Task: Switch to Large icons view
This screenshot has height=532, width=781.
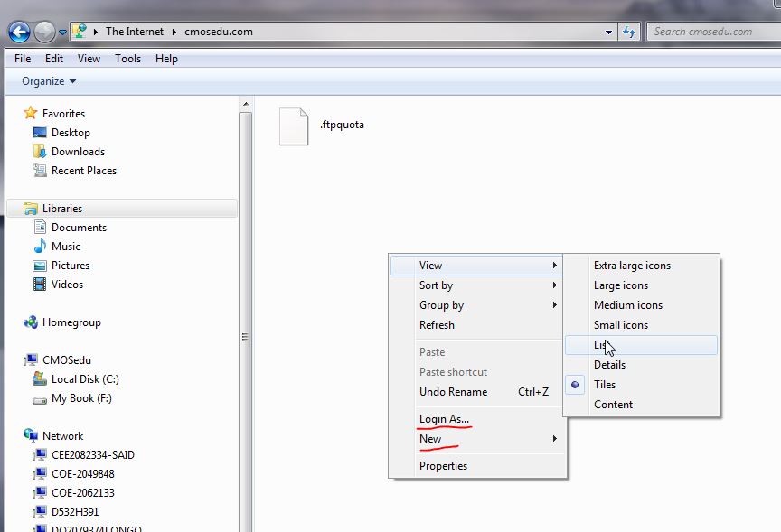Action: (x=620, y=285)
